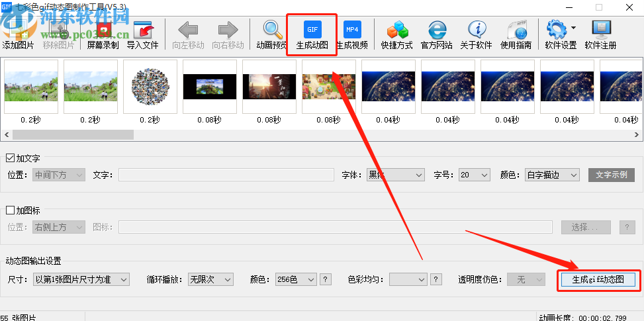Click the scrollbar left arrow
Viewport: 644px width, 321px height.
coord(7,134)
